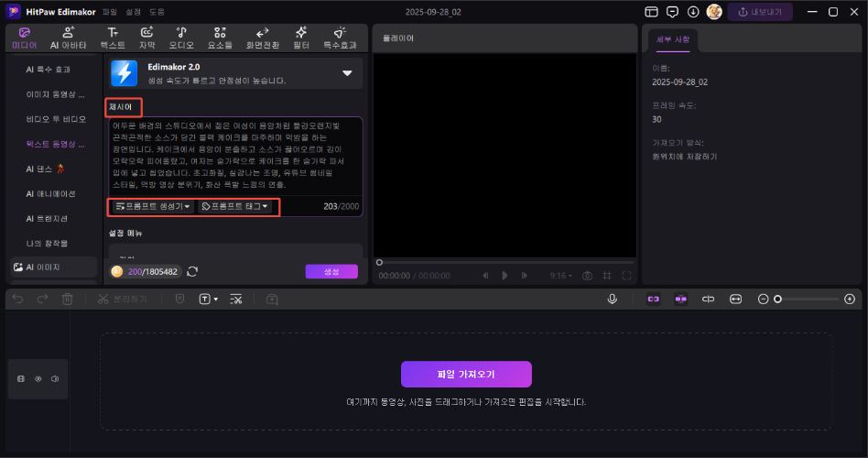Open the 9:16 aspect ratio dropdown

560,275
